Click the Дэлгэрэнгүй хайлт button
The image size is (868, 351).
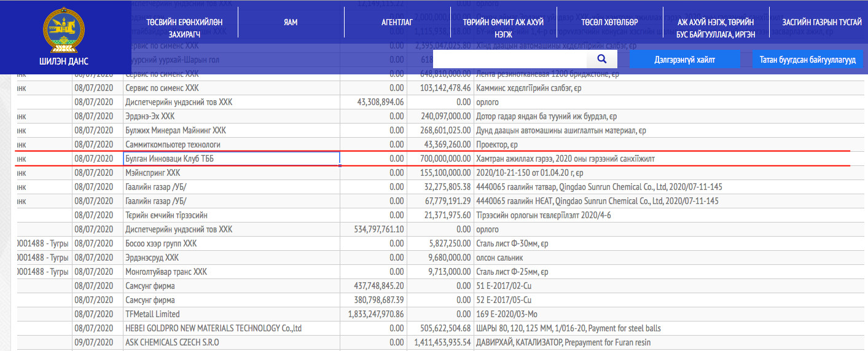point(684,60)
